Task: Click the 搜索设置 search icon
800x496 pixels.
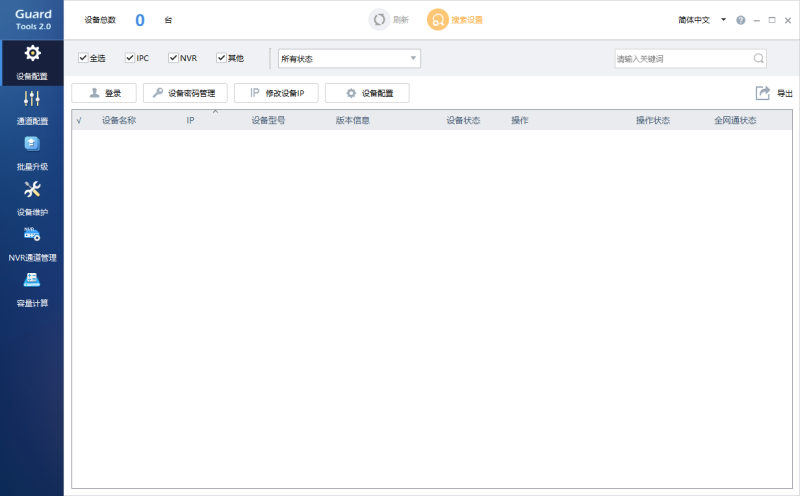Action: (438, 20)
